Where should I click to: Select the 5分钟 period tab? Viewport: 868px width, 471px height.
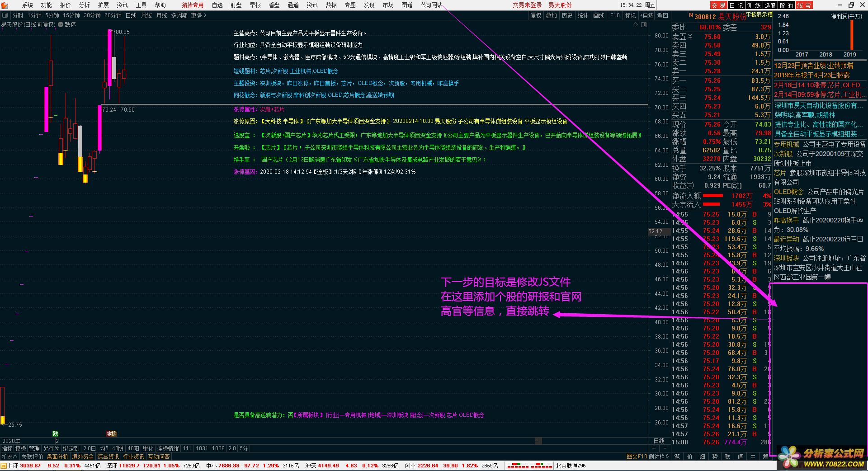click(52, 15)
